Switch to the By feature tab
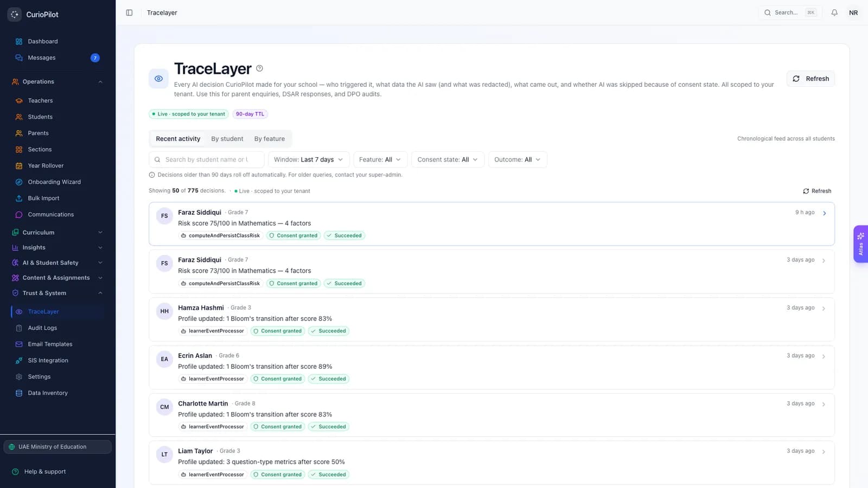 click(270, 139)
